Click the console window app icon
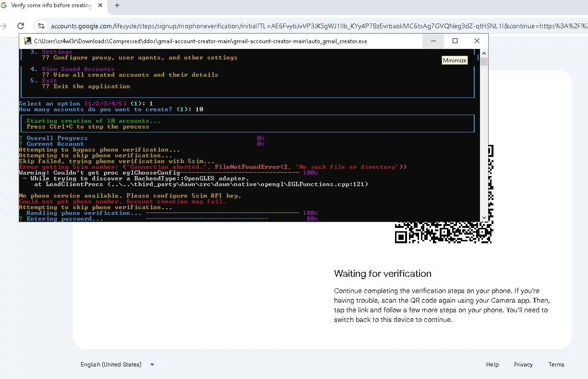The height and width of the screenshot is (379, 588). 28,41
